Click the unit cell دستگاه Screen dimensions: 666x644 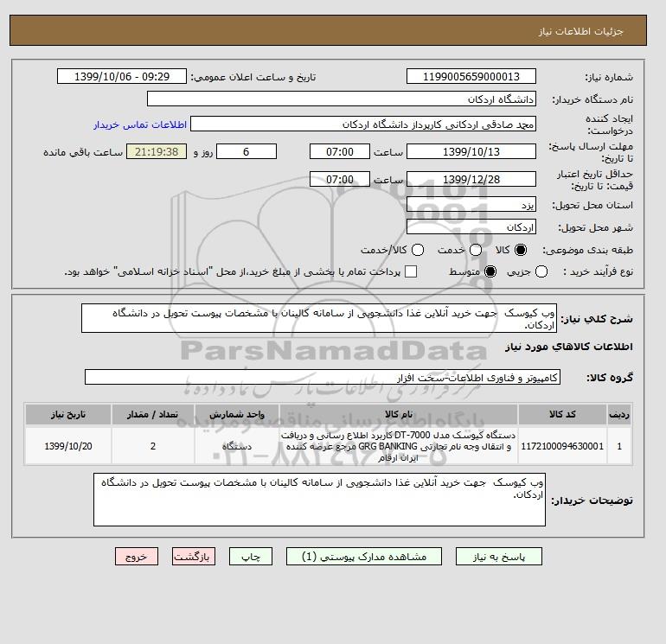coord(237,446)
